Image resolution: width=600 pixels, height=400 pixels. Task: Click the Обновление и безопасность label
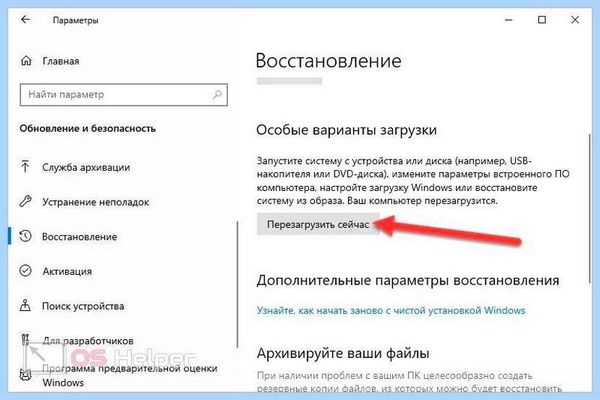(88, 129)
